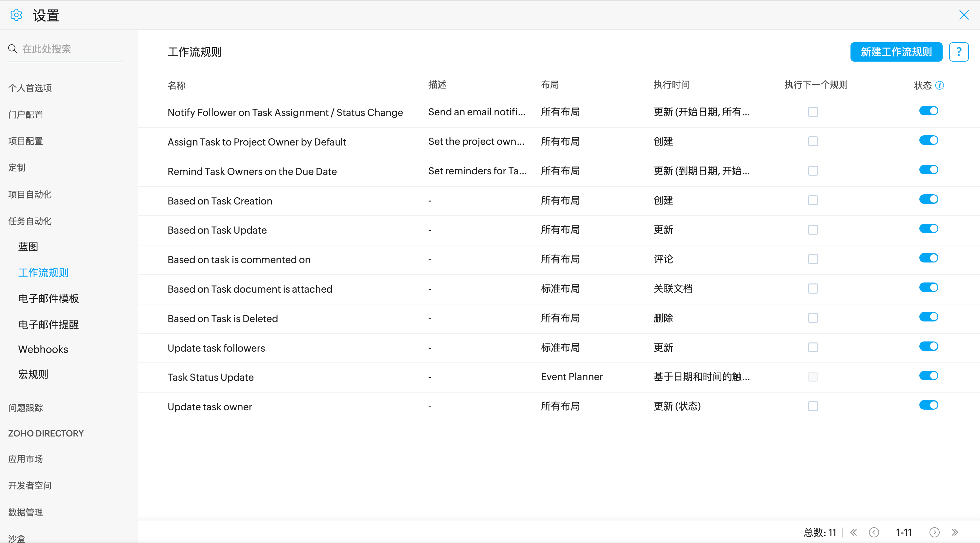Collapse the 任务自动化 sidebar section
The height and width of the screenshot is (543, 980).
coord(30,221)
